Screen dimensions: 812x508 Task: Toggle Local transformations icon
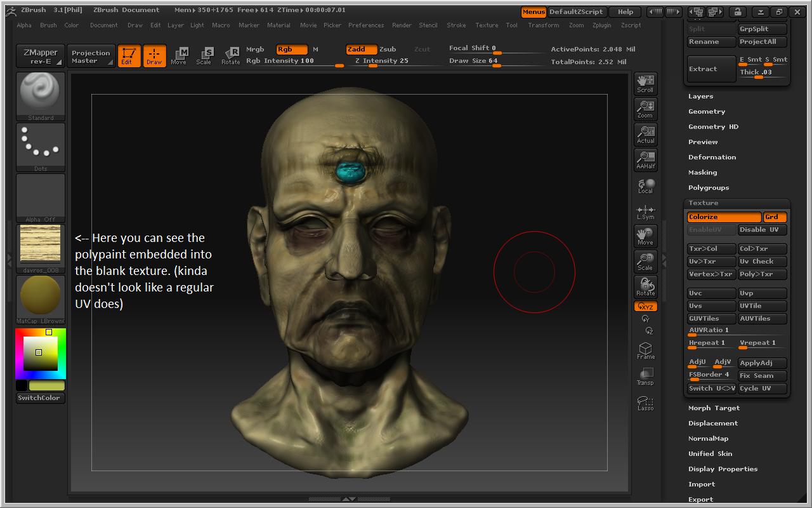pyautogui.click(x=645, y=185)
